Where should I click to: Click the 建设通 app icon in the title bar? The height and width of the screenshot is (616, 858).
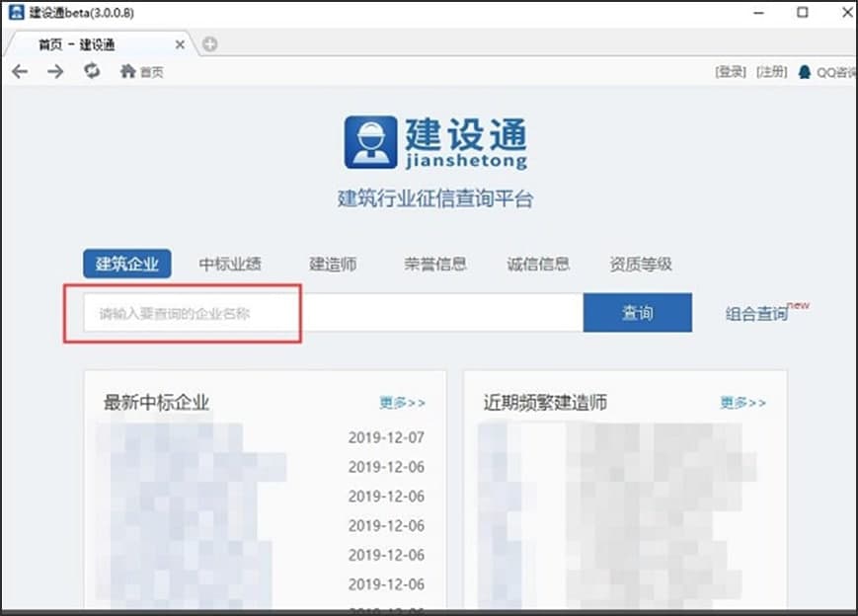(x=17, y=12)
